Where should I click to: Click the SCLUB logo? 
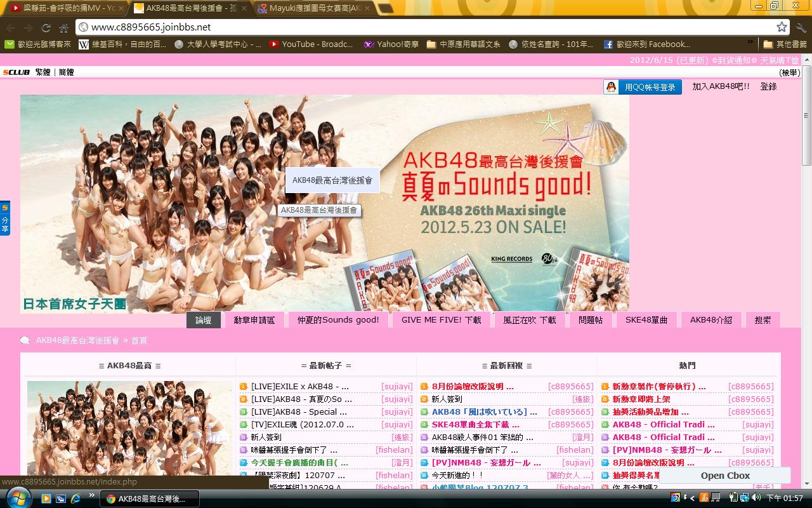(16, 72)
